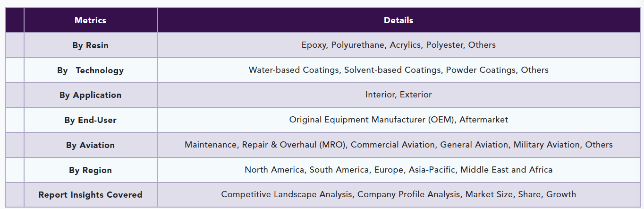Select the By Resin row label
This screenshot has height=209, width=644.
[90, 45]
